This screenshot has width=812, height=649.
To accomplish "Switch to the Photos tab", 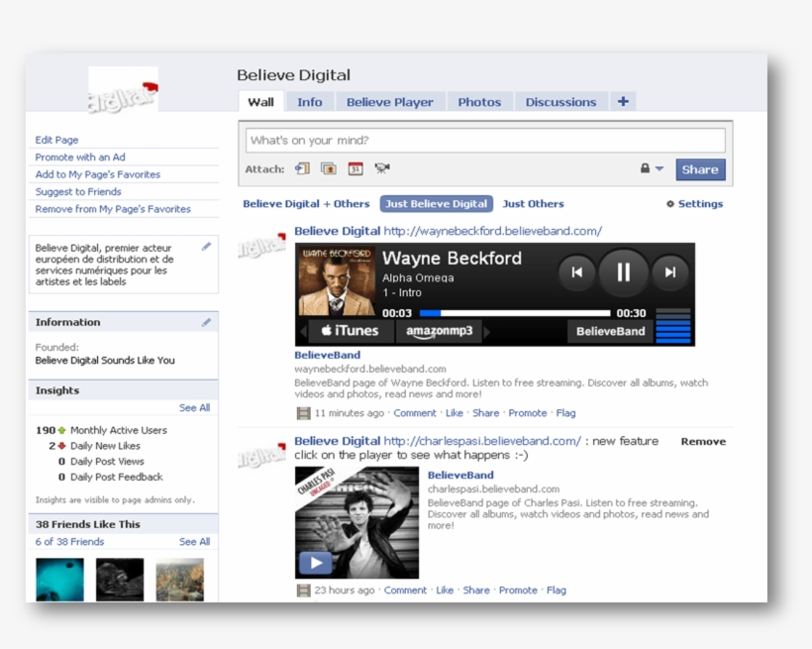I will tap(479, 102).
